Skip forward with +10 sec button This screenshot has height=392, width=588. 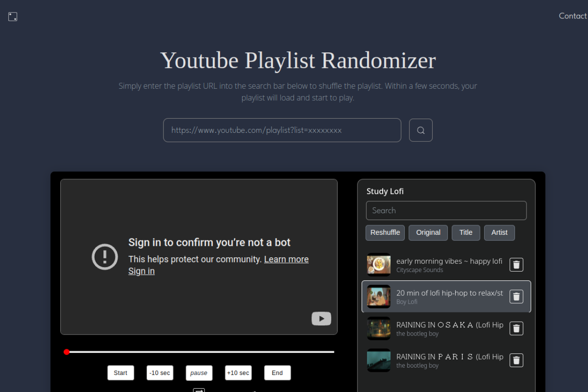pos(238,373)
